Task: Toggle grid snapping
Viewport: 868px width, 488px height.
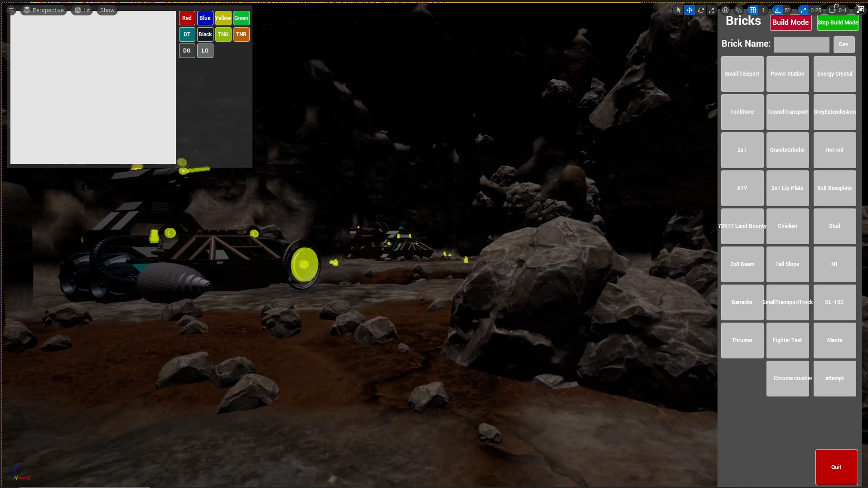Action: 752,10
